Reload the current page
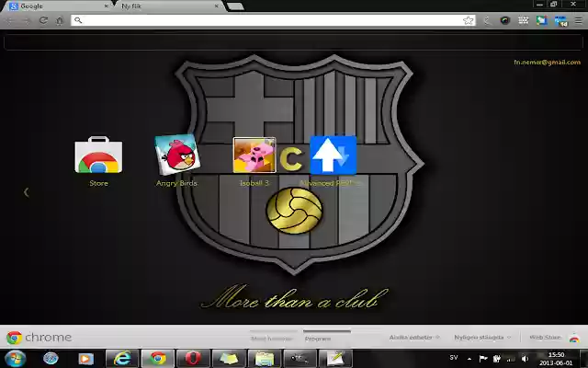 pyautogui.click(x=43, y=20)
